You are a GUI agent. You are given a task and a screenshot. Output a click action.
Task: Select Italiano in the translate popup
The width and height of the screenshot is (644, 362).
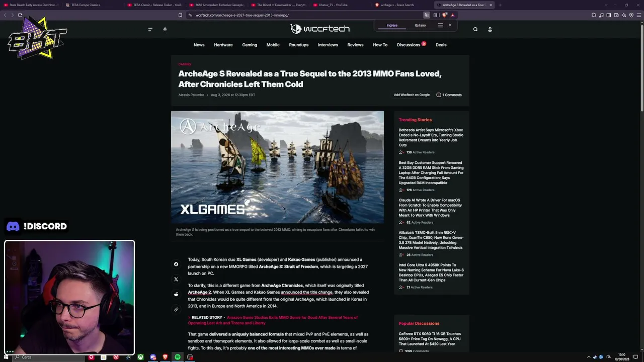click(420, 25)
